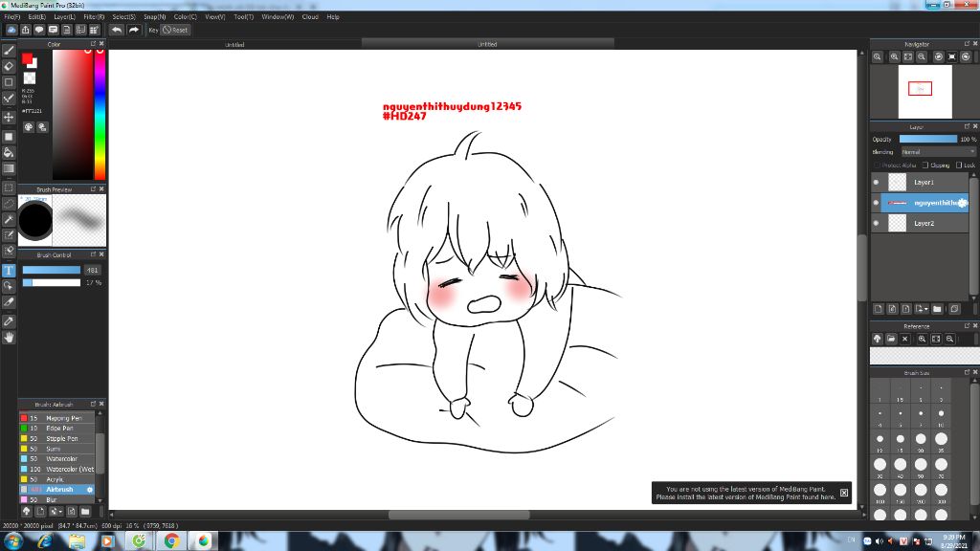Open the Cloud menu
Viewport: 980px width, 551px height.
coord(310,17)
